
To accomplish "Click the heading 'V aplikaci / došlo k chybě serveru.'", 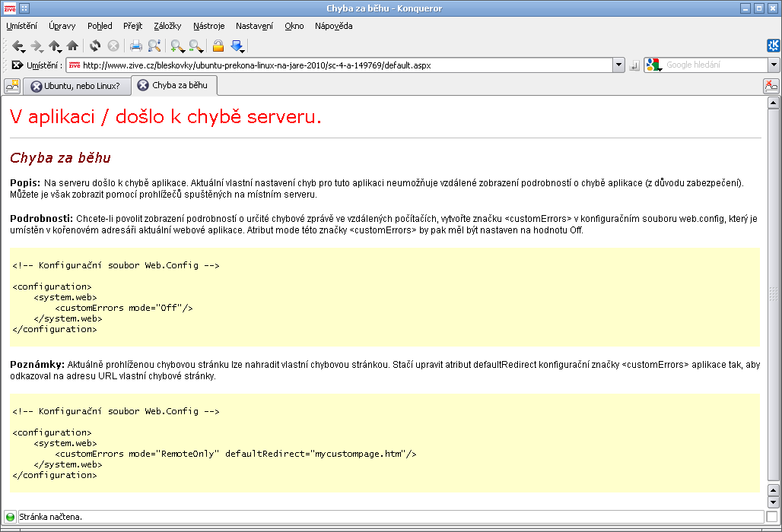I will [x=166, y=116].
